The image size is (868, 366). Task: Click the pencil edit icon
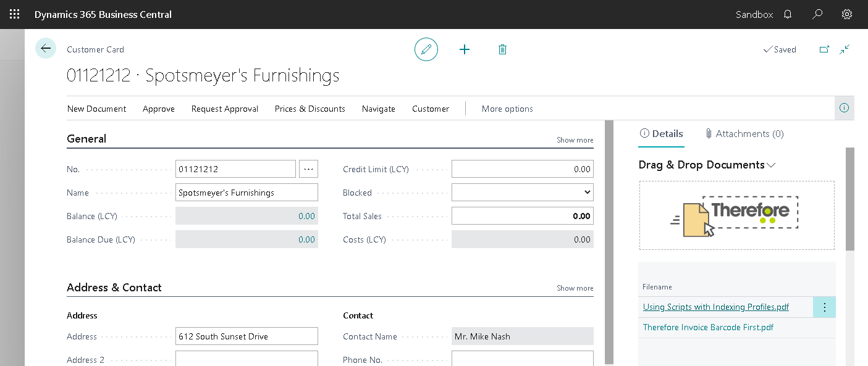tap(426, 49)
